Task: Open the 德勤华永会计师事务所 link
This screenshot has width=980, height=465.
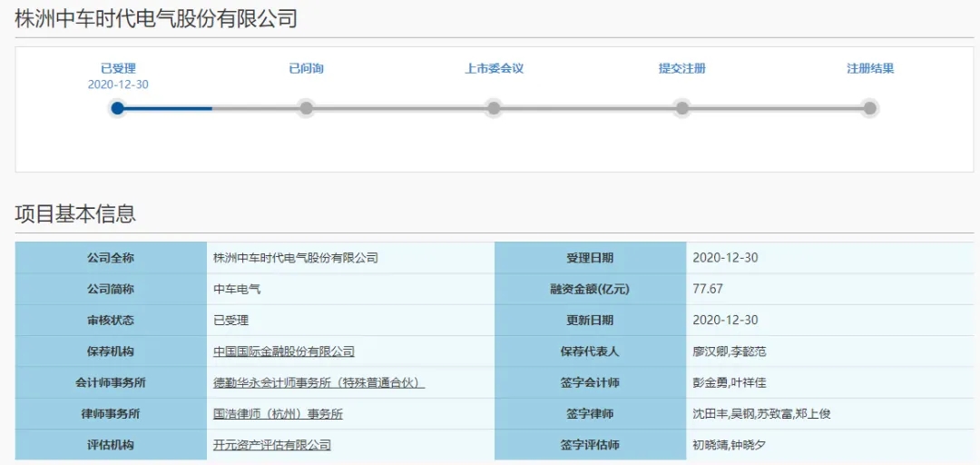Action: pos(318,382)
